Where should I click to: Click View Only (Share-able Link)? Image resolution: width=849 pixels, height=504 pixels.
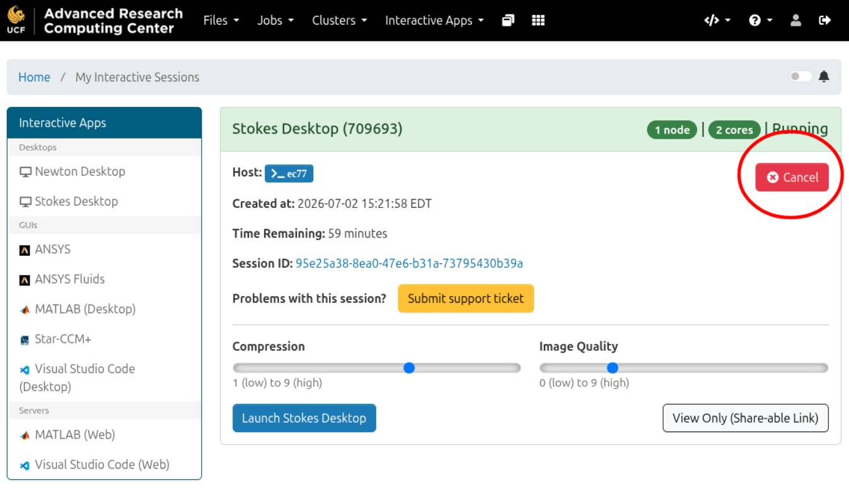(x=746, y=418)
